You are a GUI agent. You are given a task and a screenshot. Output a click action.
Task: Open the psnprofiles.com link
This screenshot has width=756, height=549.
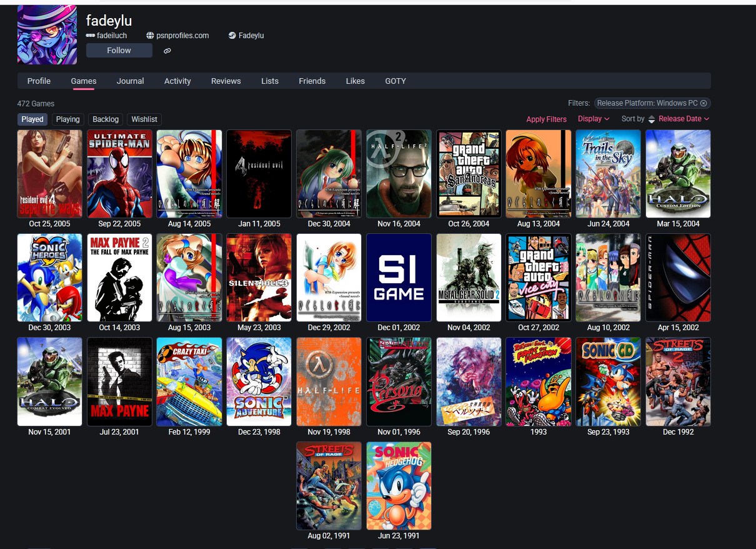coord(182,36)
